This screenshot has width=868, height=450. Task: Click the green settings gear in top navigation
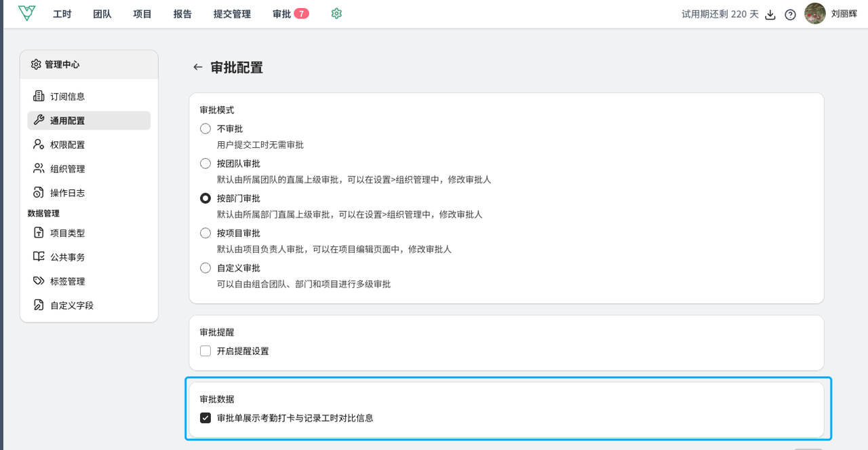click(336, 14)
